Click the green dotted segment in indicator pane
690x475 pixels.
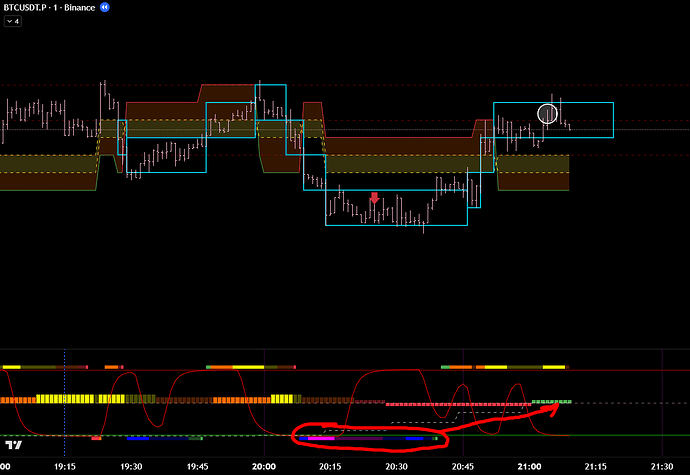coord(551,401)
